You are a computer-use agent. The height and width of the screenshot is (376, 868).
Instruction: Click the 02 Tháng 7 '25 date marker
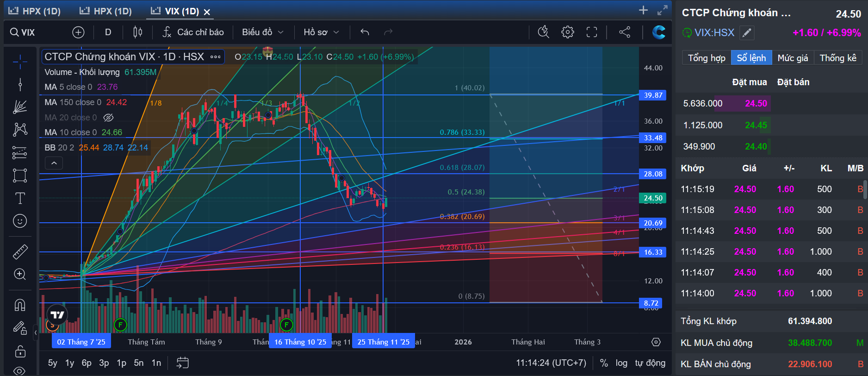coord(81,342)
